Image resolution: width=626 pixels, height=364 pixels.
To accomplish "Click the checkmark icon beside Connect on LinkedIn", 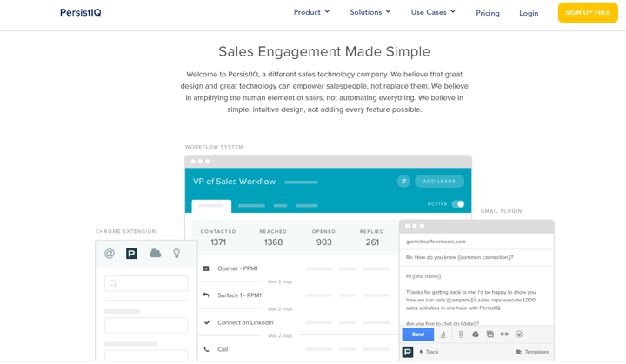I will 207,322.
